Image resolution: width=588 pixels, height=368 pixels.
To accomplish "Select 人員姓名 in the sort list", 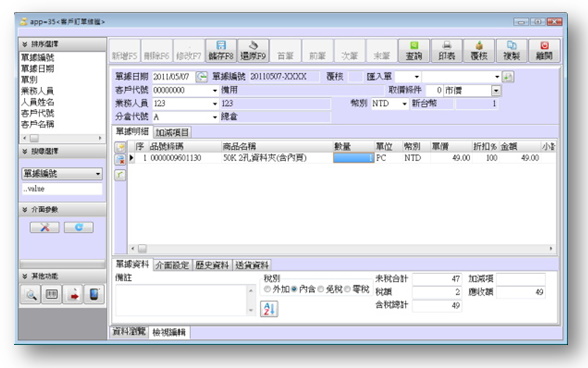I will 38,102.
